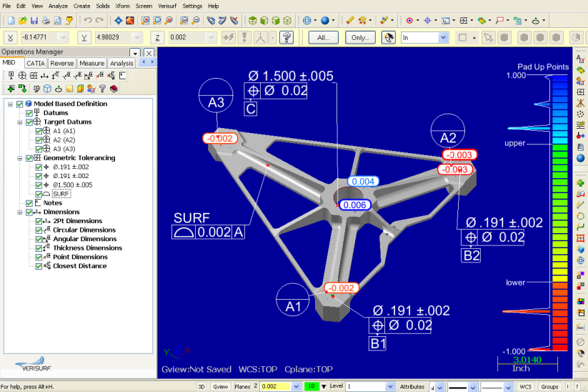Click the pointer with globe icon next to Only
Viewport: 588px width, 392px height.
coord(388,37)
